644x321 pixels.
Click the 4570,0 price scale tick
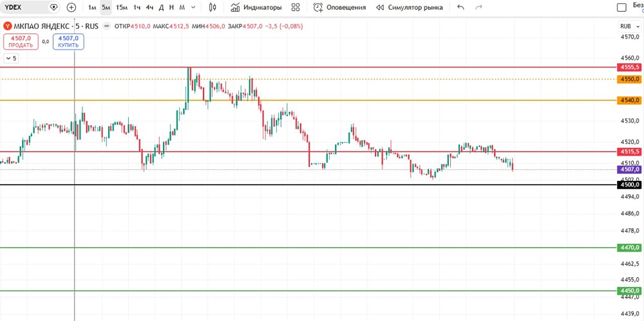(x=629, y=37)
